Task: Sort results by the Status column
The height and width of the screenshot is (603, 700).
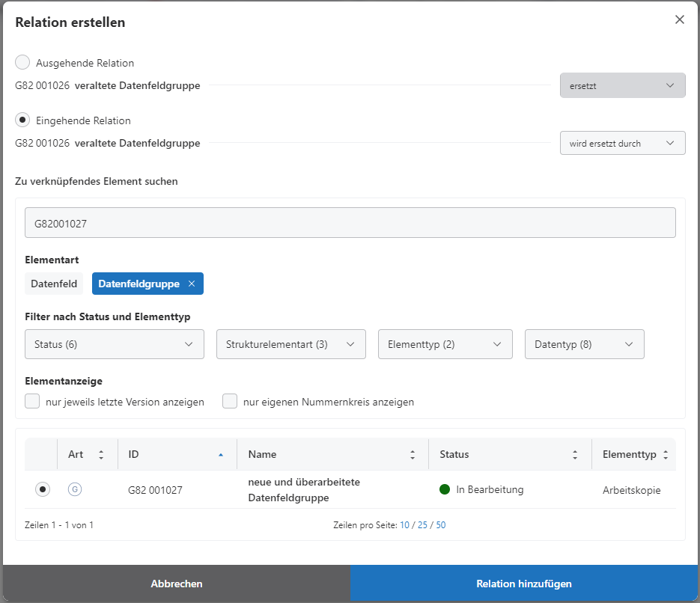Action: 574,455
